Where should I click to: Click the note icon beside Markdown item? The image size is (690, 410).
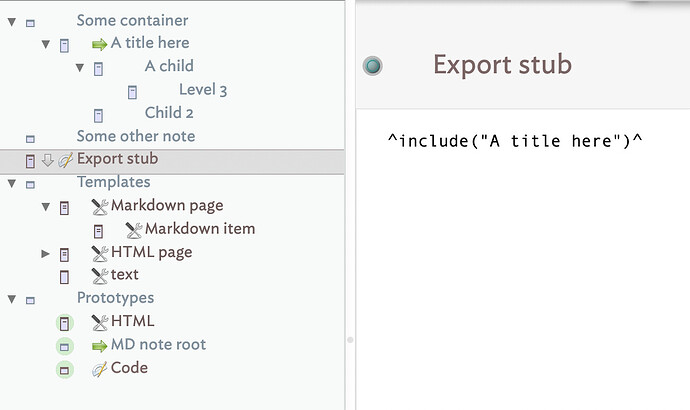tap(98, 231)
